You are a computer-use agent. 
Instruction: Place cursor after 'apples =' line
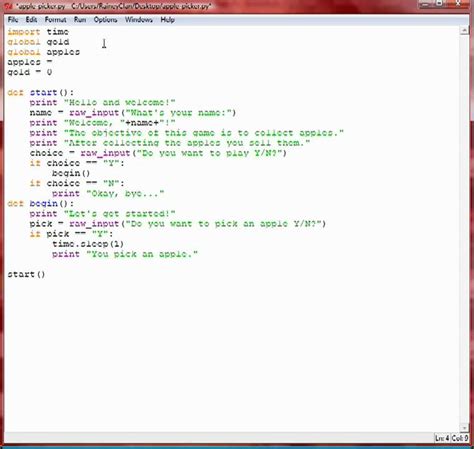(54, 62)
